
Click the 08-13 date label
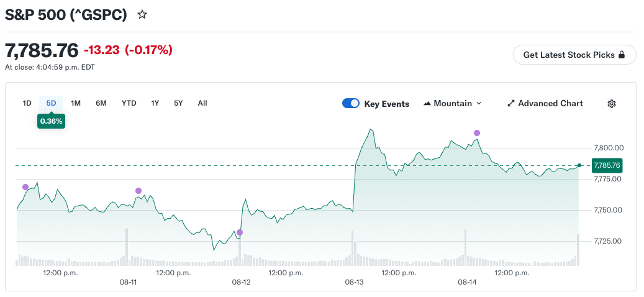[x=354, y=282]
